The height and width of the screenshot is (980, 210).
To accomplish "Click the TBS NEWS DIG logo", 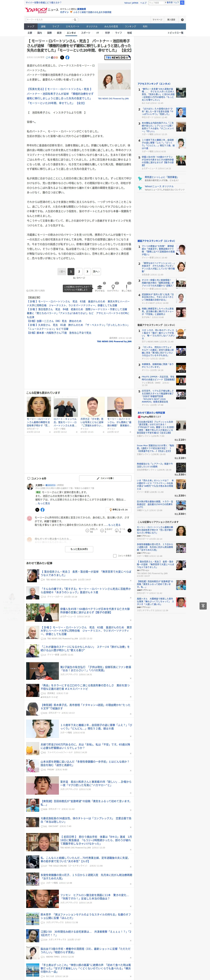I will (117, 57).
